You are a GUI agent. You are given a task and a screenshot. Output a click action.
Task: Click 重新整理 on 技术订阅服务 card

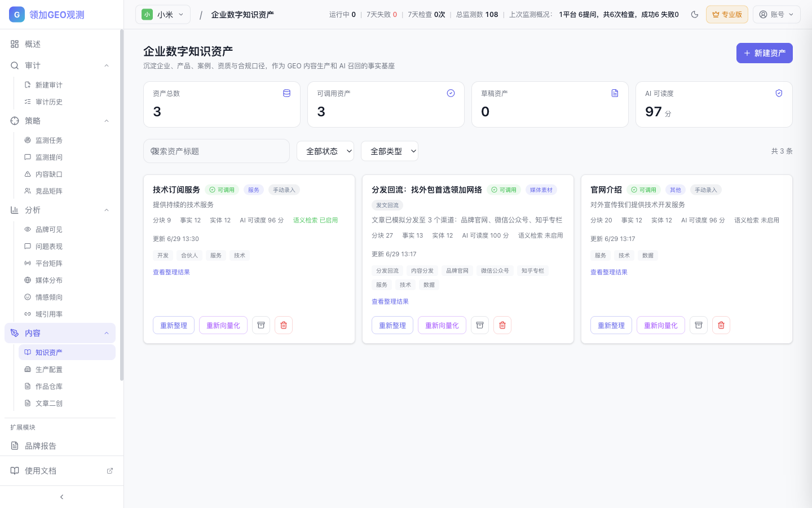click(174, 325)
